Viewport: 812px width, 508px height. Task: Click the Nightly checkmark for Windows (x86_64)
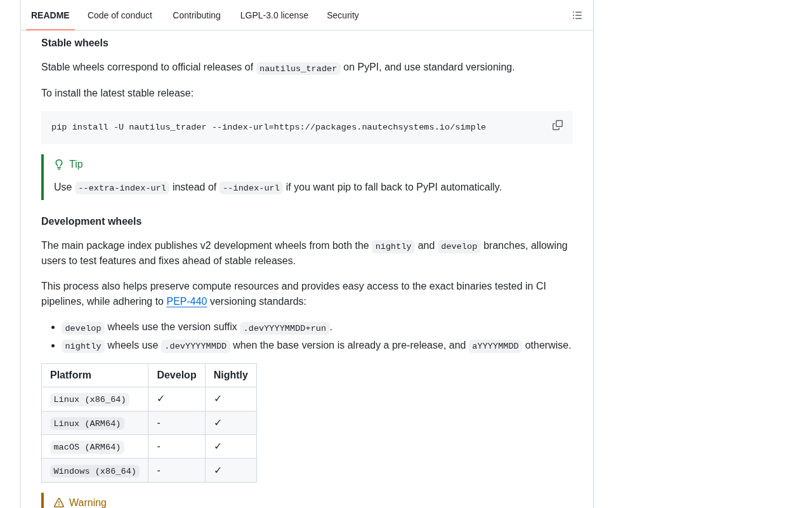click(x=218, y=471)
